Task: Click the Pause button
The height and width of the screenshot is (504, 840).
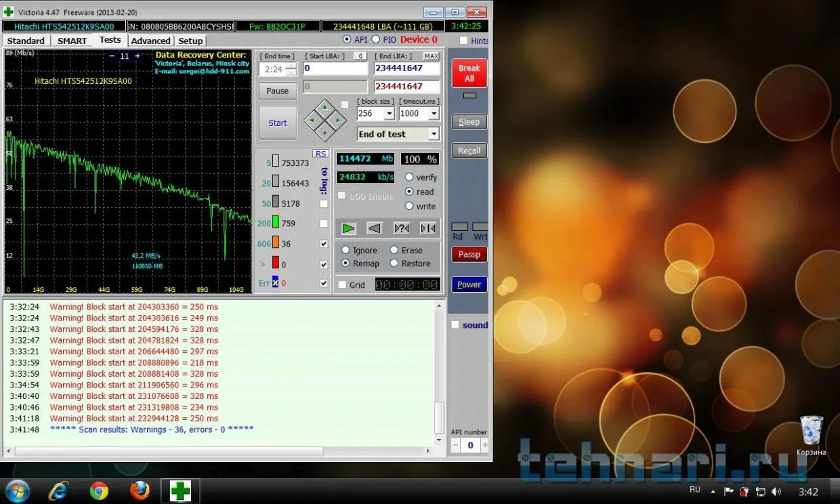Action: pyautogui.click(x=278, y=91)
